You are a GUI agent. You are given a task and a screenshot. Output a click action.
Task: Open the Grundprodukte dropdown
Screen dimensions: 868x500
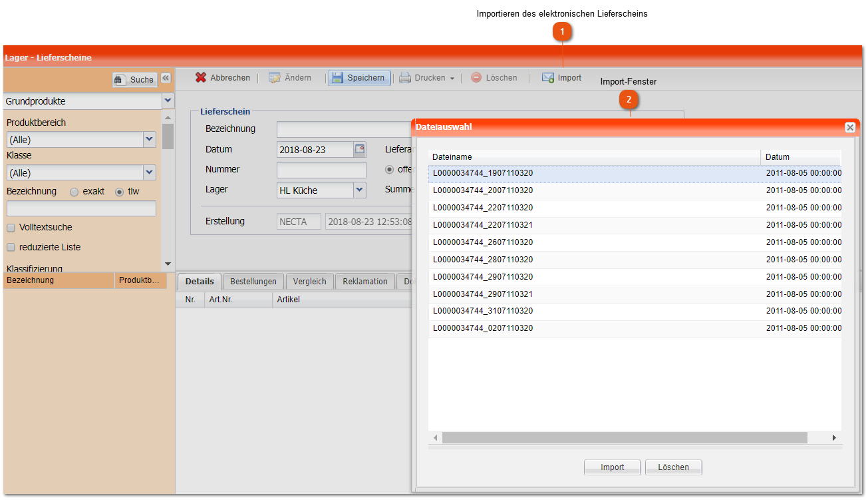(168, 101)
